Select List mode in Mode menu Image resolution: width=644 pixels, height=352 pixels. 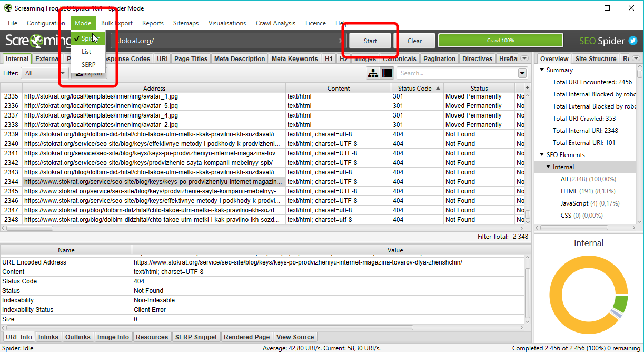(x=86, y=52)
